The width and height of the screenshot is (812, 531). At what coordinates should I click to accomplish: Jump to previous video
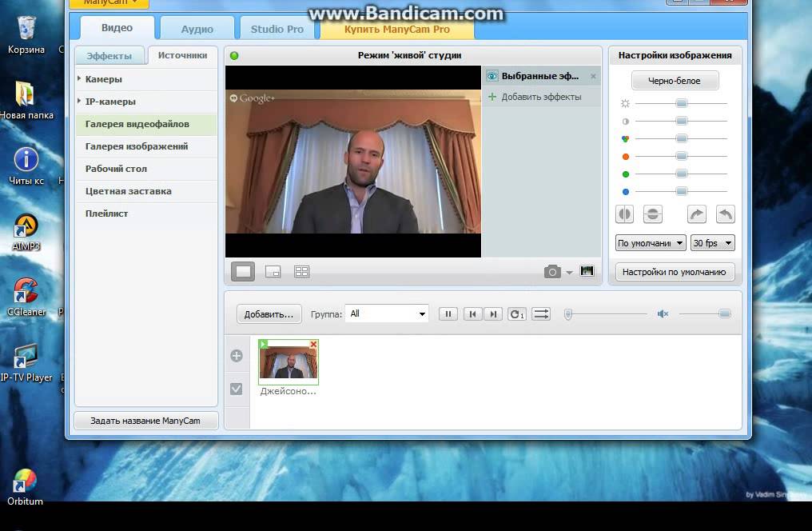tap(472, 314)
